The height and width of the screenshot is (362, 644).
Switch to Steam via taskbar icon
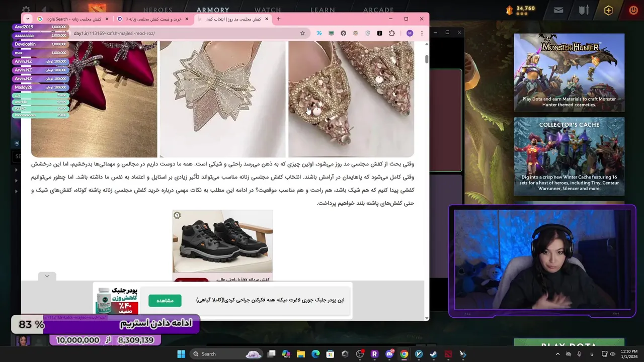pos(433,354)
